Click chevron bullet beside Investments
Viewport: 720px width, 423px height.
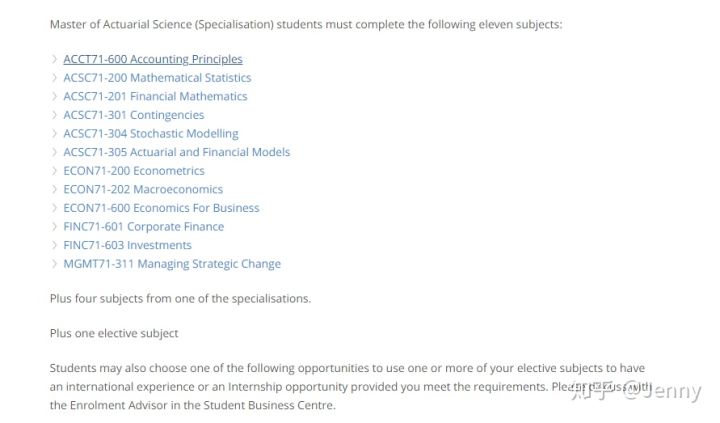click(x=54, y=245)
